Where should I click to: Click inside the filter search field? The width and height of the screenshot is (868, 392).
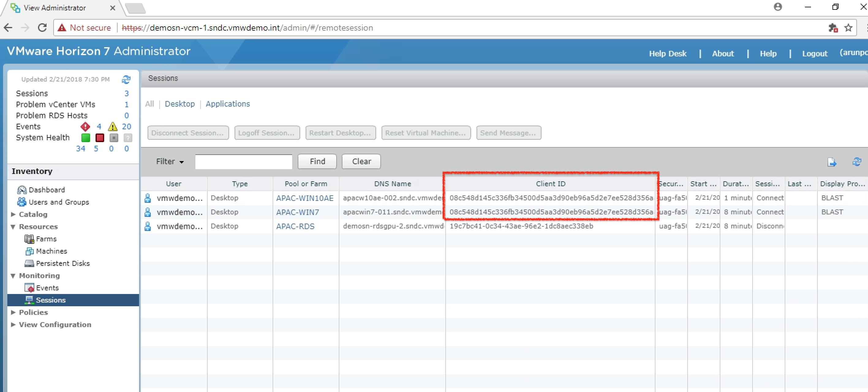243,161
